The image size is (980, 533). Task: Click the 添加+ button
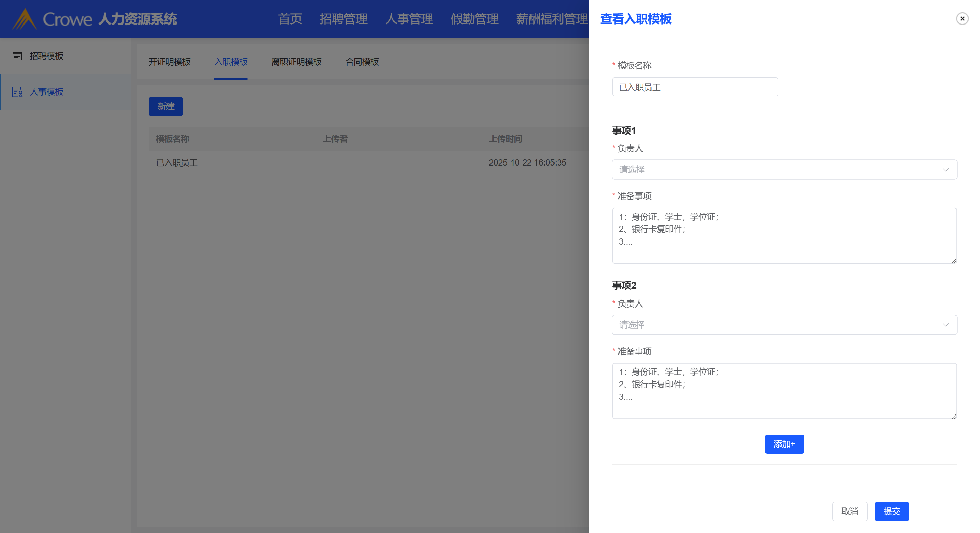(x=784, y=444)
